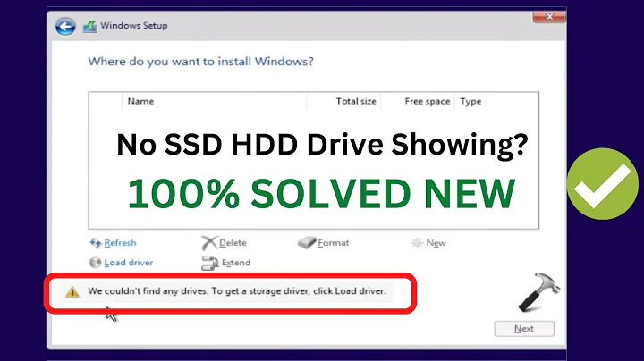644x361 pixels.
Task: Click the yellow warning triangle icon
Action: coord(72,291)
